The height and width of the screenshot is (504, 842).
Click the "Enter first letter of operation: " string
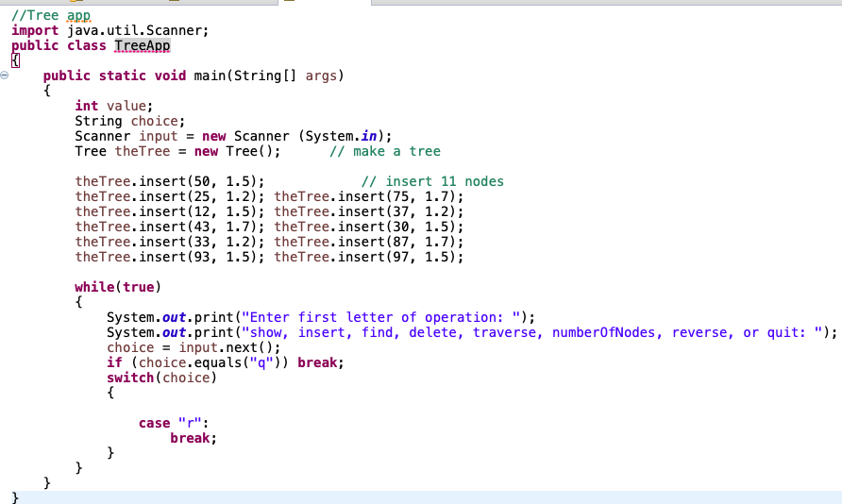click(x=380, y=317)
